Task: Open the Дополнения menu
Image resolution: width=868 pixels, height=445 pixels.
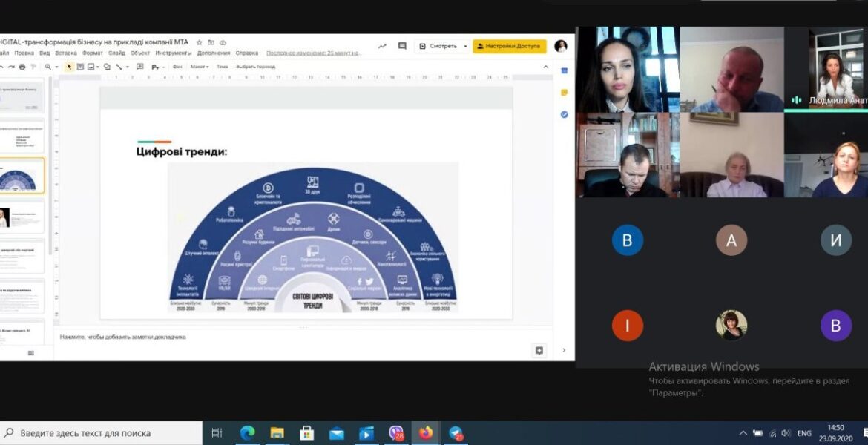Action: 213,53
